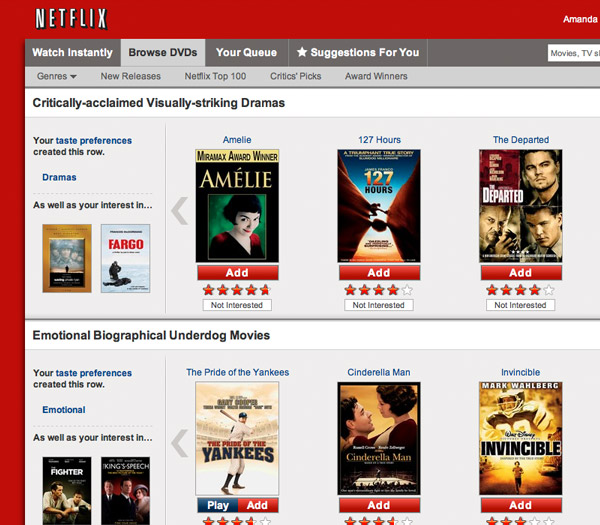This screenshot has width=600, height=525.
Task: Rate The Departed five stars
Action: click(549, 290)
